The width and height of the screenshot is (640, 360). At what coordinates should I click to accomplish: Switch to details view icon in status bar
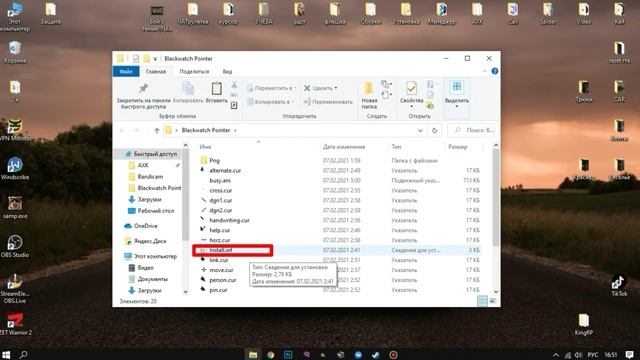(482, 301)
